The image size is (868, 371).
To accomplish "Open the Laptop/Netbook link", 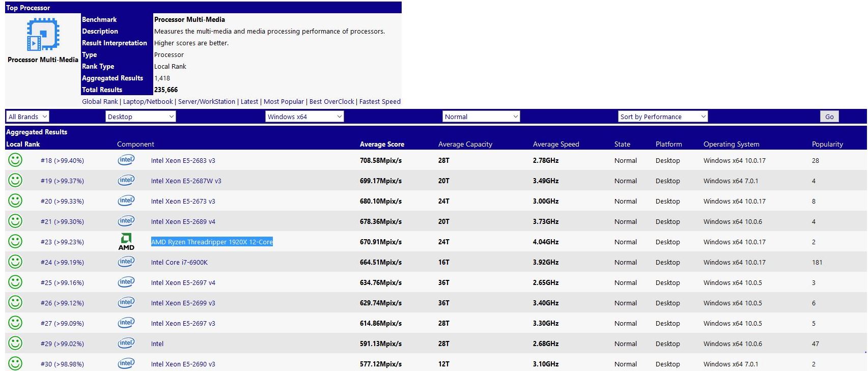I will coord(148,102).
